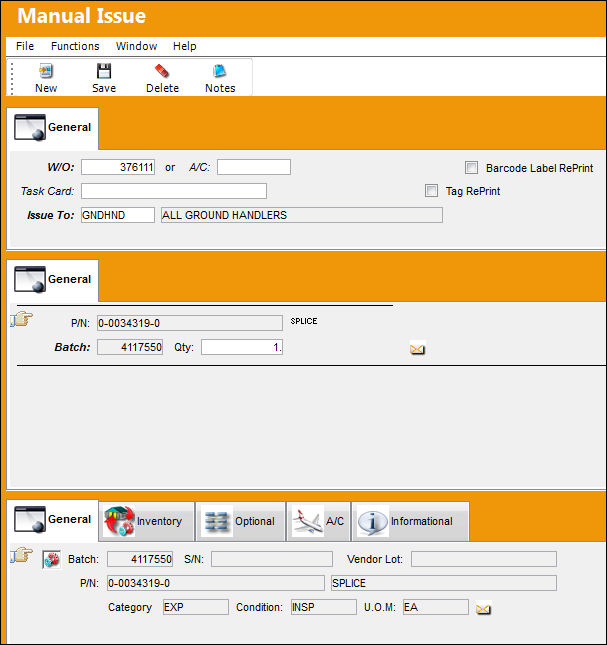The height and width of the screenshot is (645, 607).
Task: Click the ALL GROUND HANDLERS field
Action: click(302, 215)
